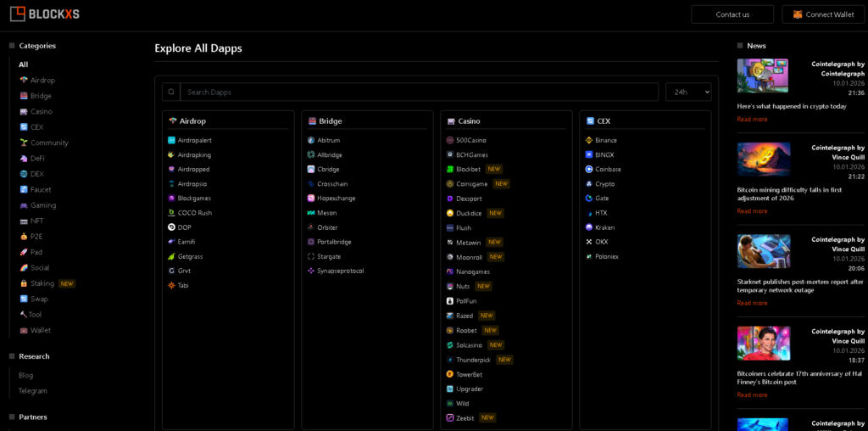Click the Arbitrum icon in Bridge list

coord(311,140)
